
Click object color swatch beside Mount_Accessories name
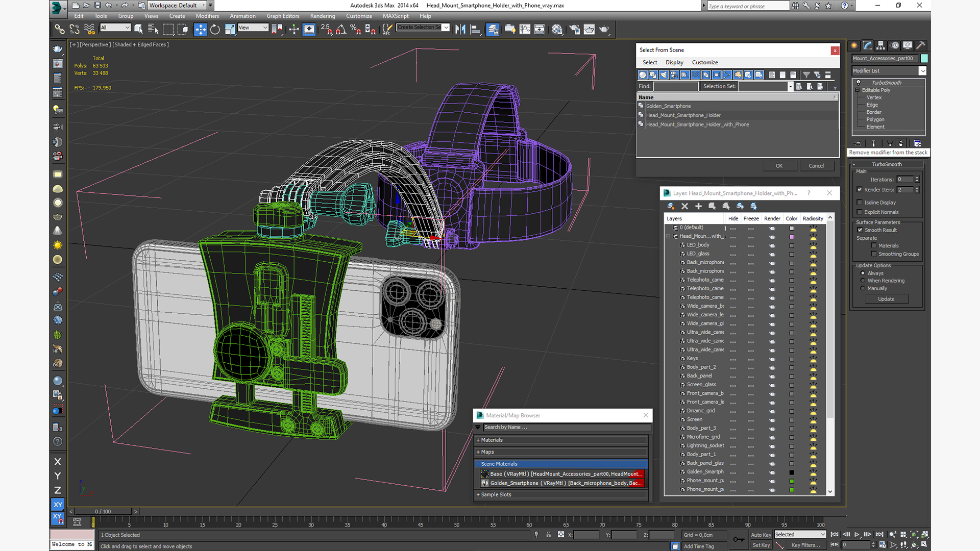coord(924,58)
